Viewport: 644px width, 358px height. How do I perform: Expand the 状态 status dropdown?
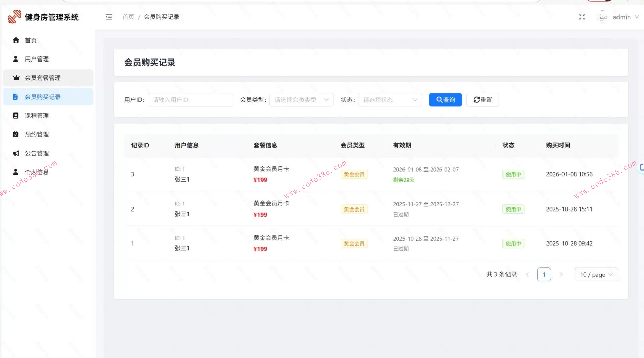[x=389, y=100]
